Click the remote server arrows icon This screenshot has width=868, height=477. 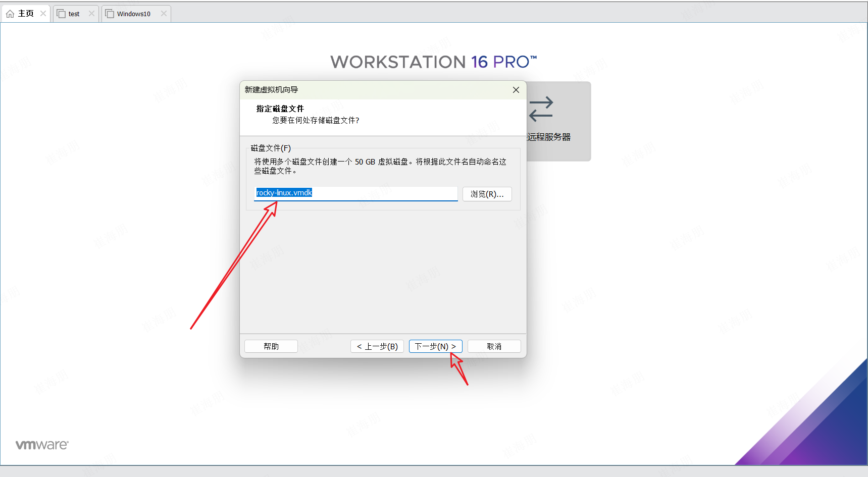click(x=541, y=109)
